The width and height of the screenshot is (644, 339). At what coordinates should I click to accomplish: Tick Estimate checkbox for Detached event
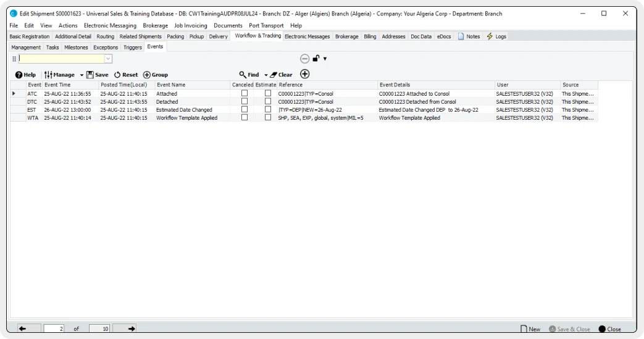click(x=268, y=101)
